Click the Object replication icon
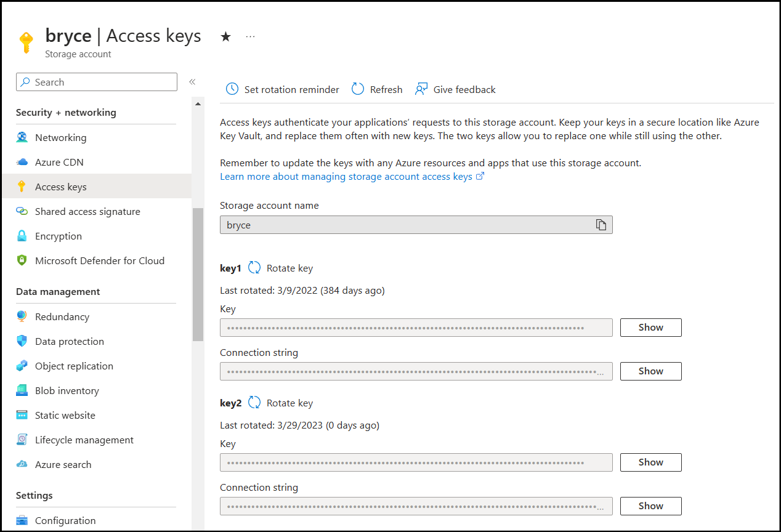This screenshot has width=781, height=532. click(x=22, y=366)
